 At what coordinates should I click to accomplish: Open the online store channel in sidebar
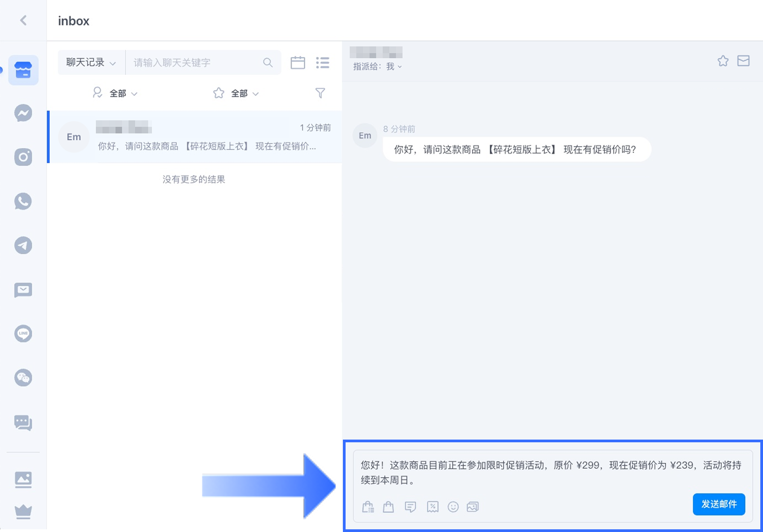coord(23,70)
